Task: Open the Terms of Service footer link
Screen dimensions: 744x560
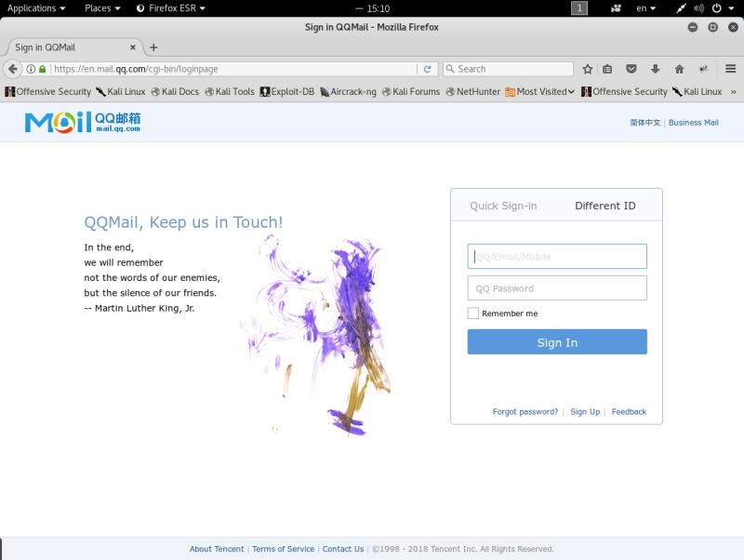Action: pyautogui.click(x=284, y=549)
